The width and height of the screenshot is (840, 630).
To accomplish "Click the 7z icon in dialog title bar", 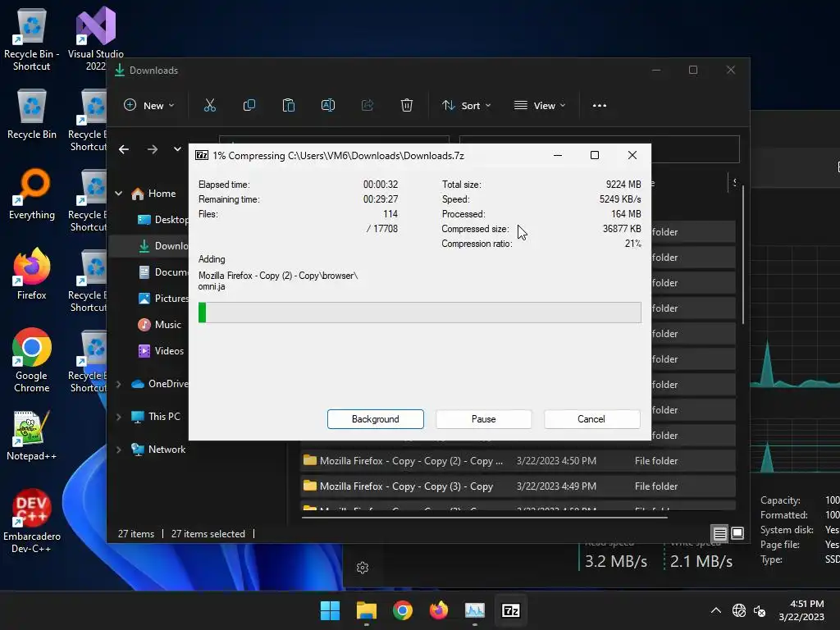I will coord(202,155).
